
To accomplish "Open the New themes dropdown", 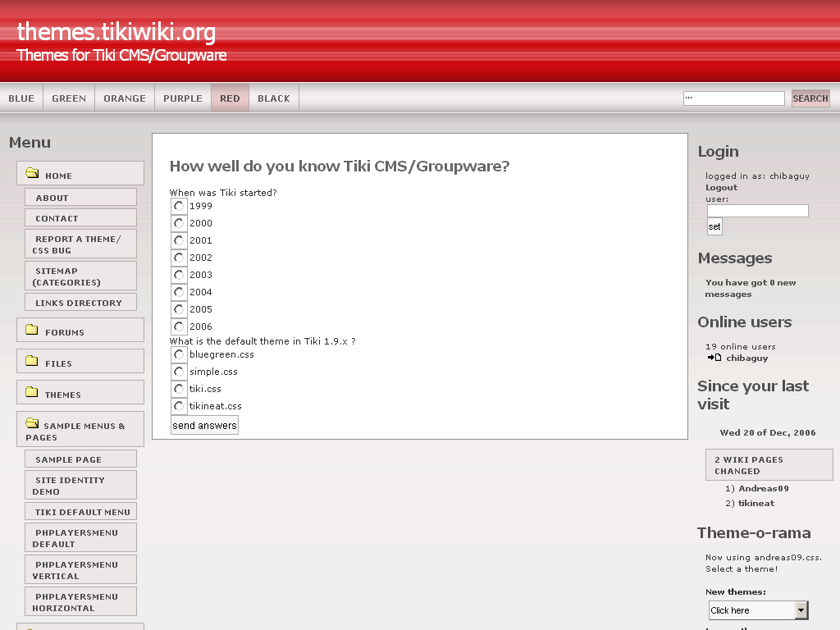I will tap(758, 610).
